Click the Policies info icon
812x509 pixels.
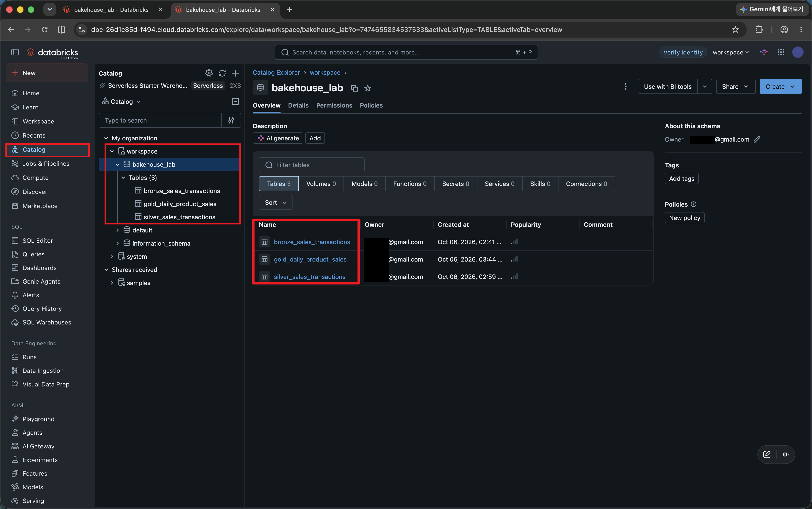tap(693, 204)
